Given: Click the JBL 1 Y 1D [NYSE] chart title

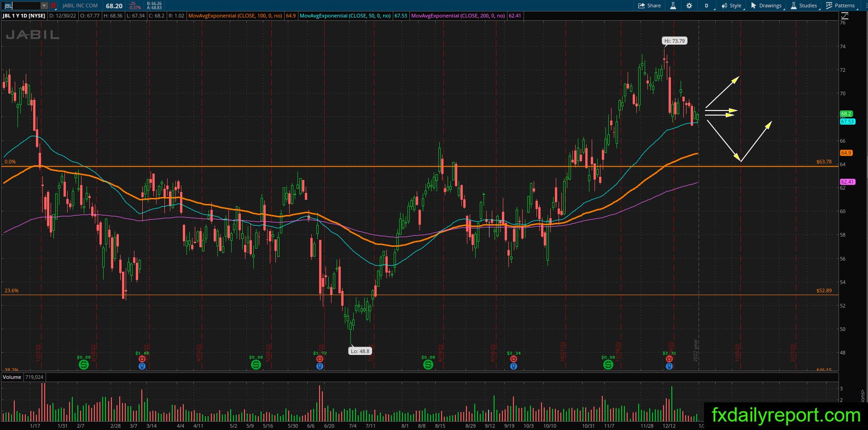Looking at the screenshot, I should 24,16.
